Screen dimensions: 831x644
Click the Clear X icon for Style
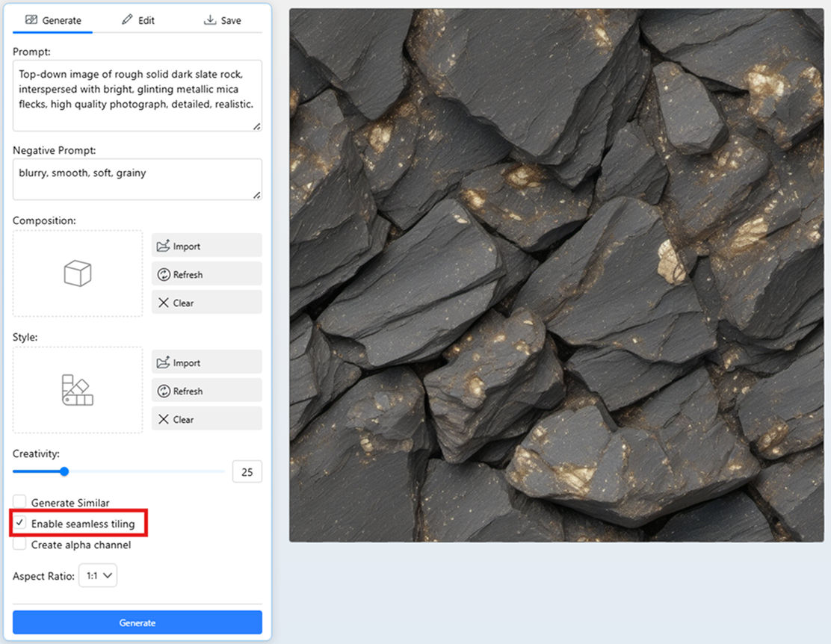tap(164, 419)
